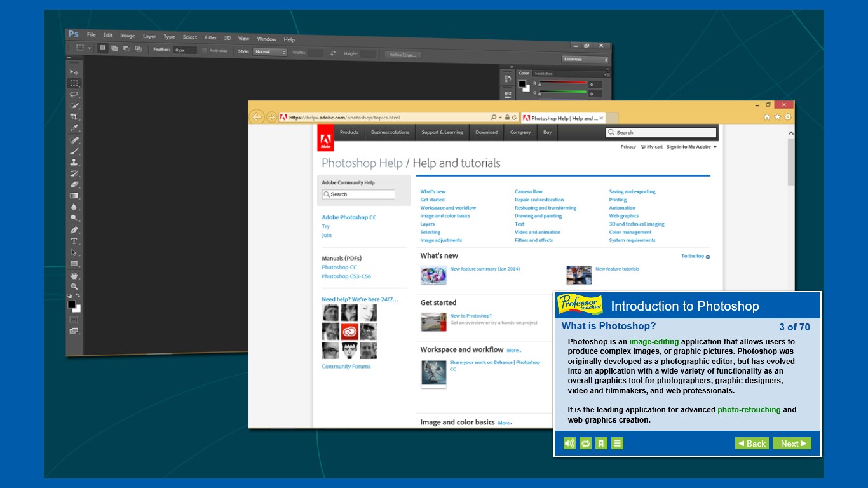Open the browser address search dropdown arrow
868x488 pixels.
(500, 118)
